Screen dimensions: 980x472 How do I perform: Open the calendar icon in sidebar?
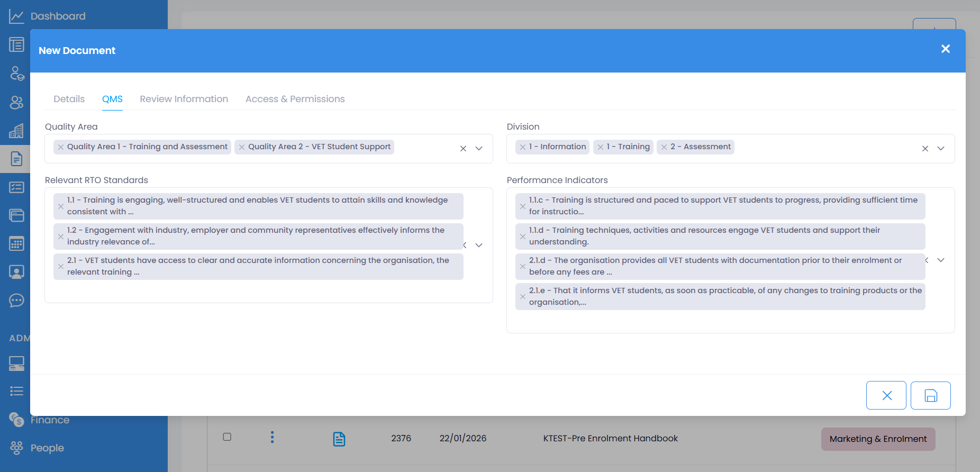(16, 243)
